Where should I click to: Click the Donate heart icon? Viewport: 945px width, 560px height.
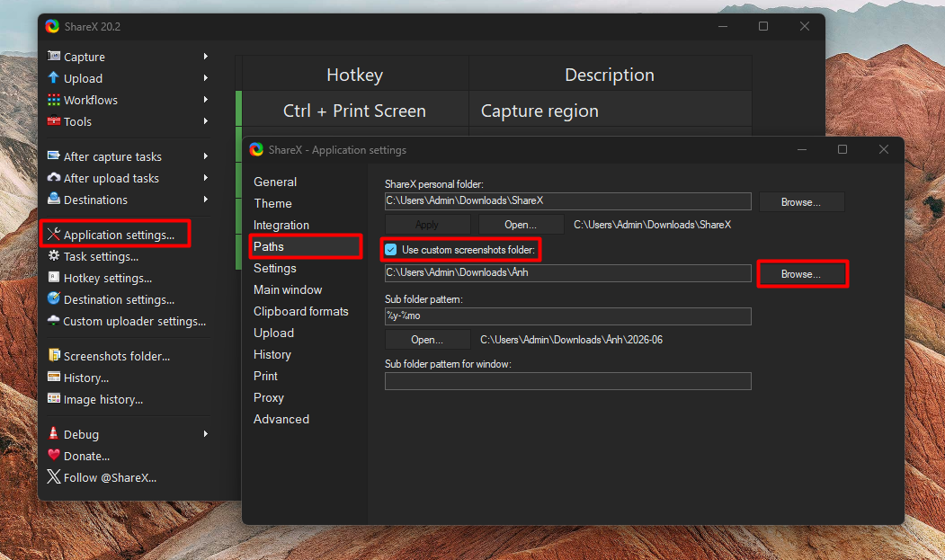click(54, 455)
